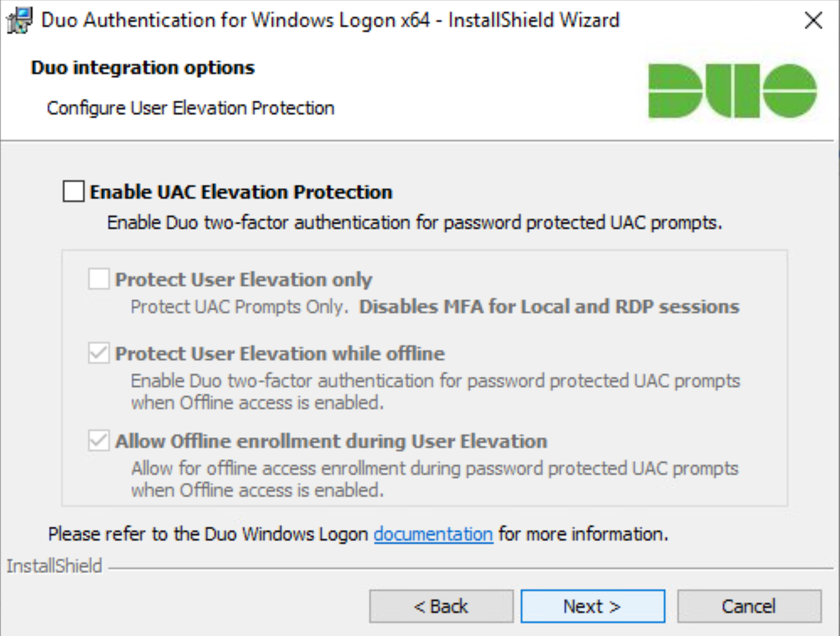
Task: Click the "Disables MFA for Local and RDP sessions" text
Action: pyautogui.click(x=549, y=307)
